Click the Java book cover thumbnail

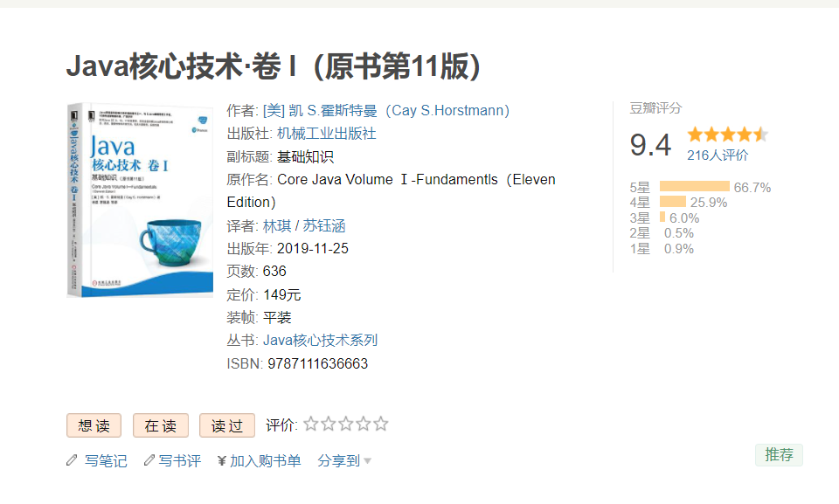(x=140, y=200)
